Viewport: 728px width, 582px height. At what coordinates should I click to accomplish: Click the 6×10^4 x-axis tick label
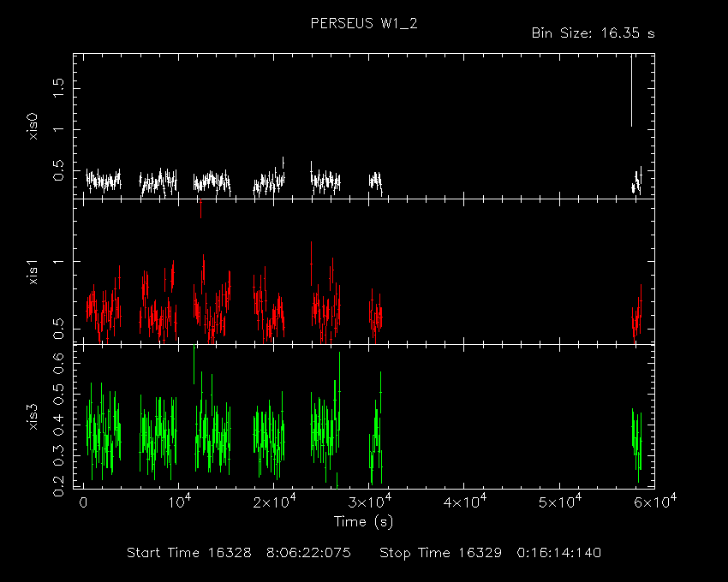pyautogui.click(x=655, y=502)
